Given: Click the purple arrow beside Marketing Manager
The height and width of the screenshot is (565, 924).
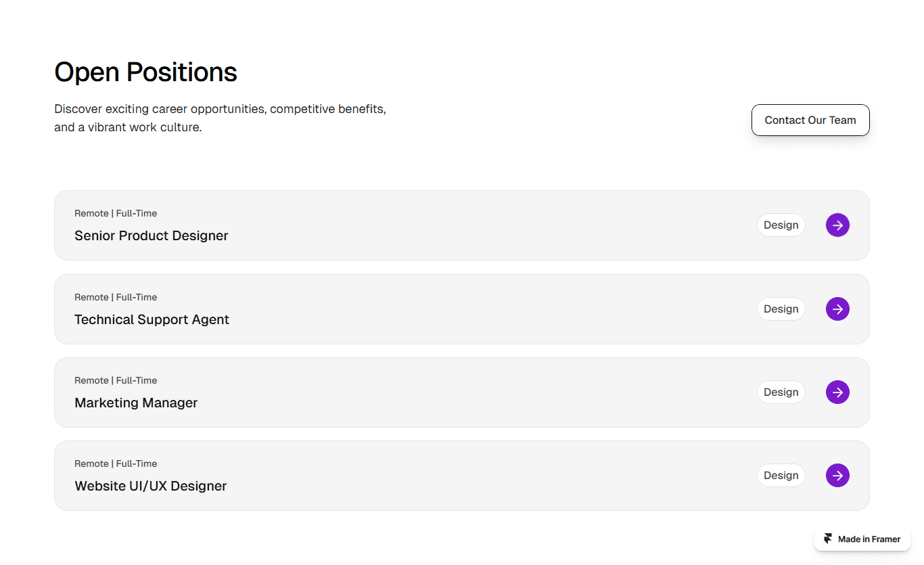Looking at the screenshot, I should (837, 392).
